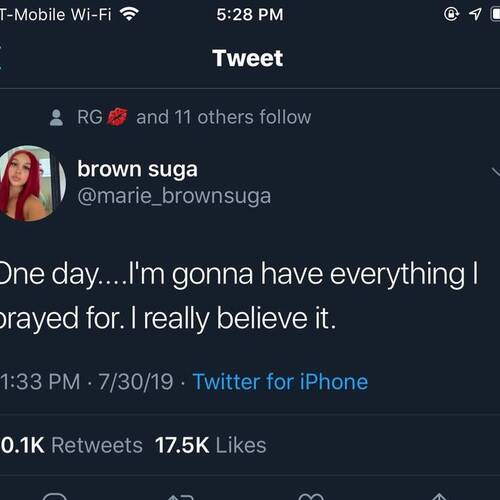Tap the retweet arrows icon

(x=181, y=497)
